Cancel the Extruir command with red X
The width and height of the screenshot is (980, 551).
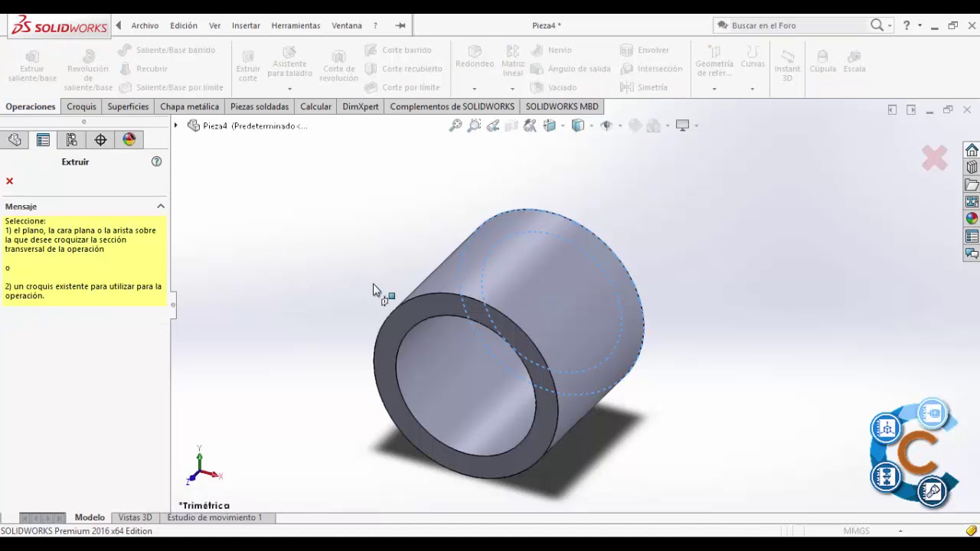(x=9, y=181)
